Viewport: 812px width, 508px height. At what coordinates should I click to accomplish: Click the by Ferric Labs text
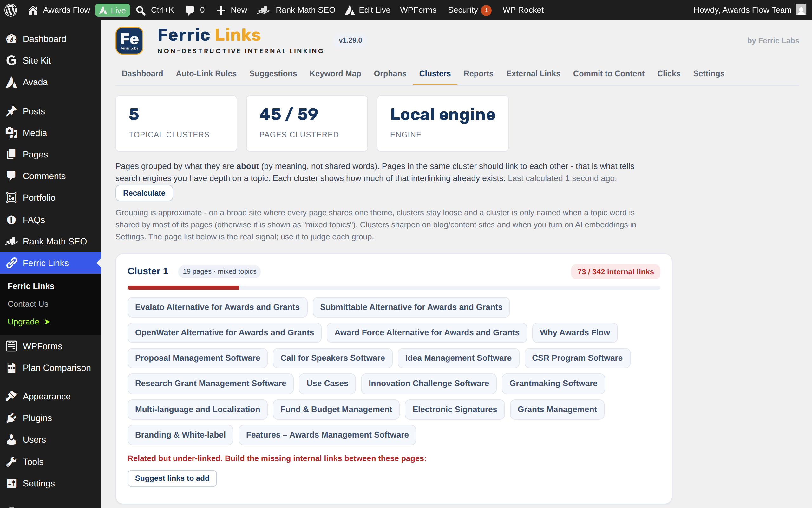773,41
